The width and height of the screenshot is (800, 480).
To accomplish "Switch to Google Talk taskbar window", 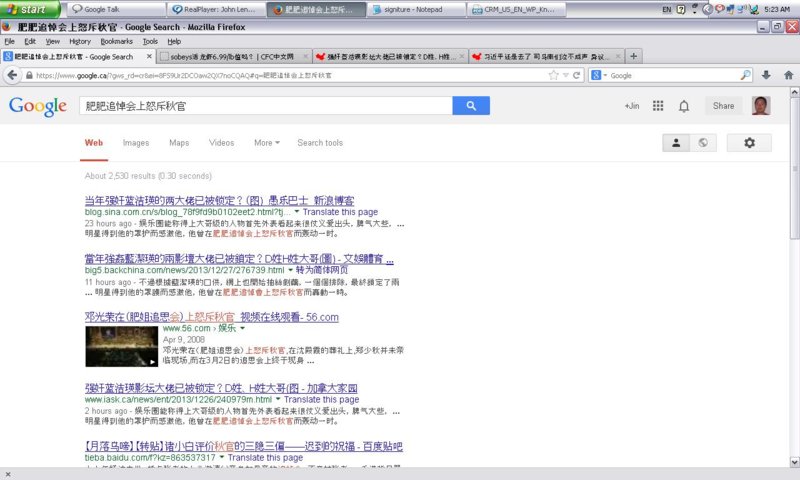I will click(116, 9).
